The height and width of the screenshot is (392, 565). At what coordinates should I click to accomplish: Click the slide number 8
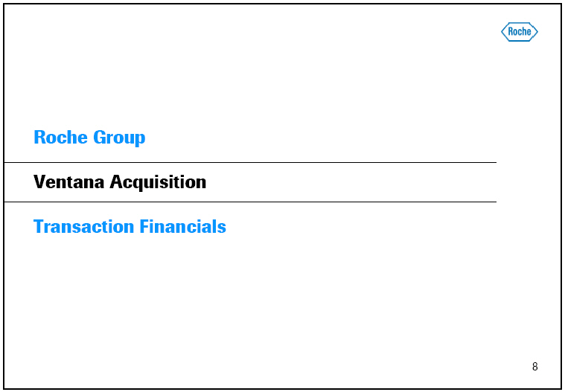(534, 367)
